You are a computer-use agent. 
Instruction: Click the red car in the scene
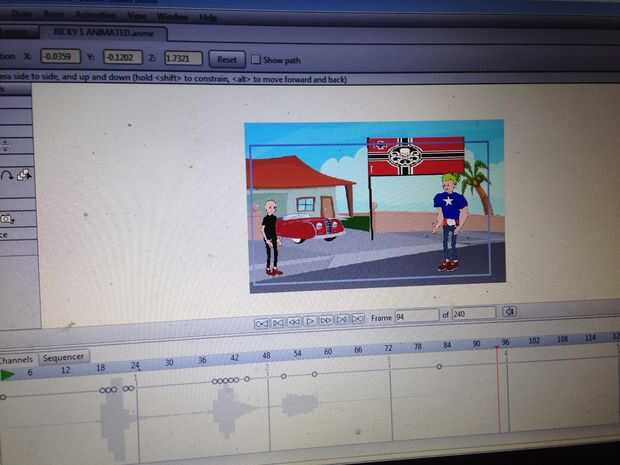tap(311, 228)
